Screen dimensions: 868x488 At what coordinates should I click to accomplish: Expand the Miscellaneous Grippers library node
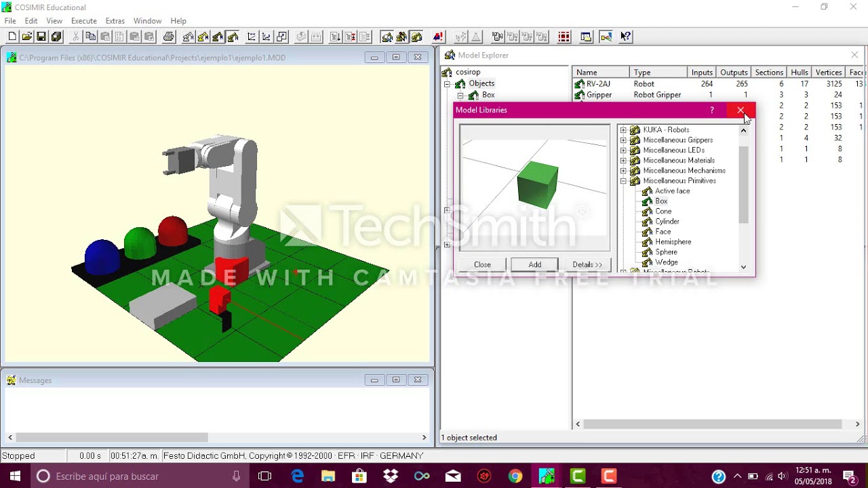(x=623, y=140)
